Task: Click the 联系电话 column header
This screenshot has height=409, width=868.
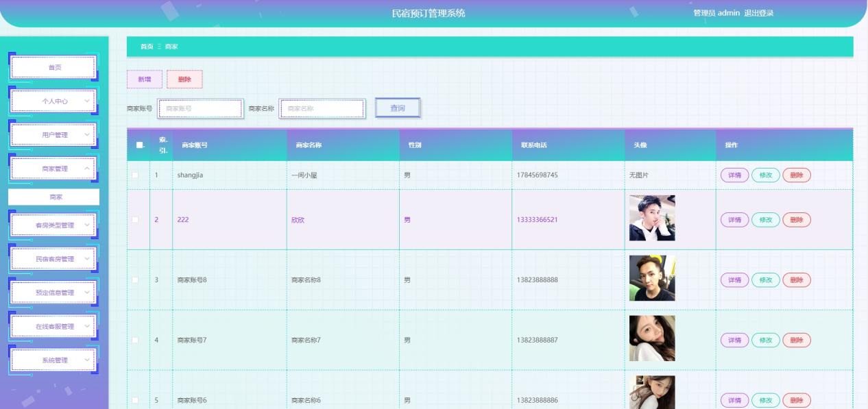Action: (x=533, y=145)
